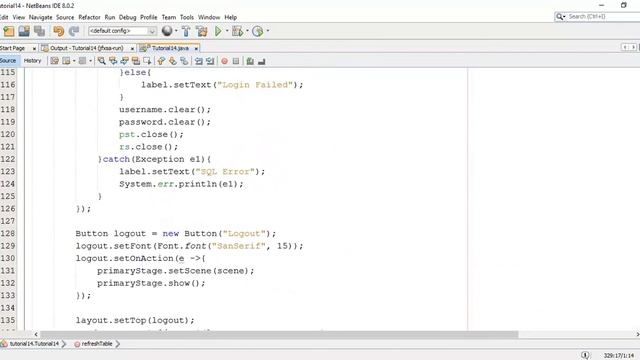Click the Debug Project icon

(x=237, y=31)
